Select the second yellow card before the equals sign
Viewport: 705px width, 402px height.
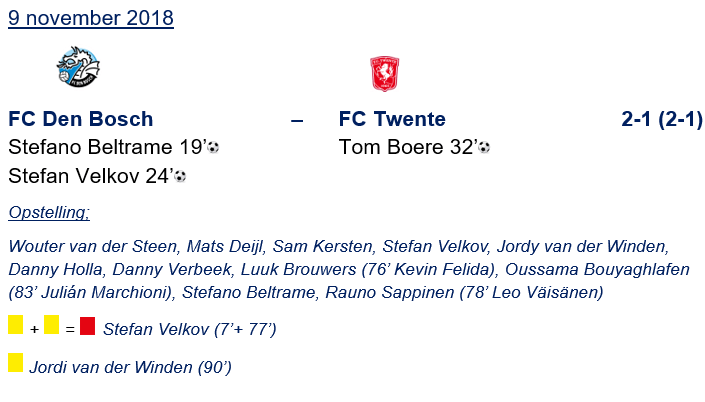pos(51,326)
